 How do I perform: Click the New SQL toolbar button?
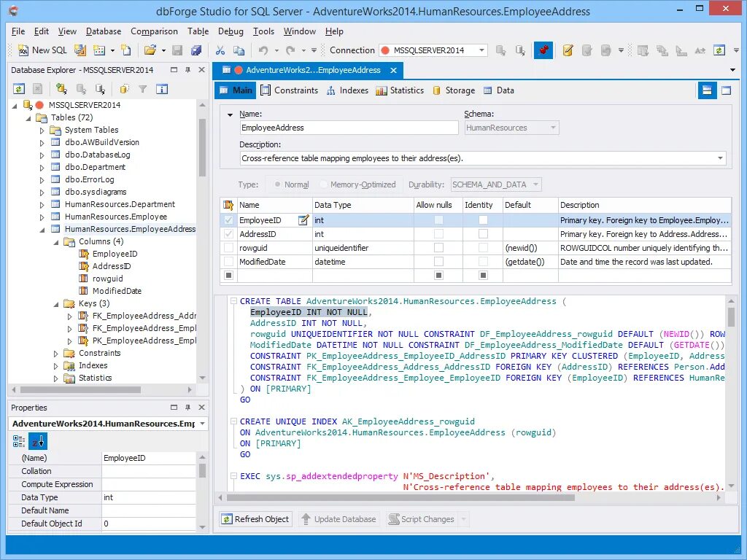coord(42,50)
